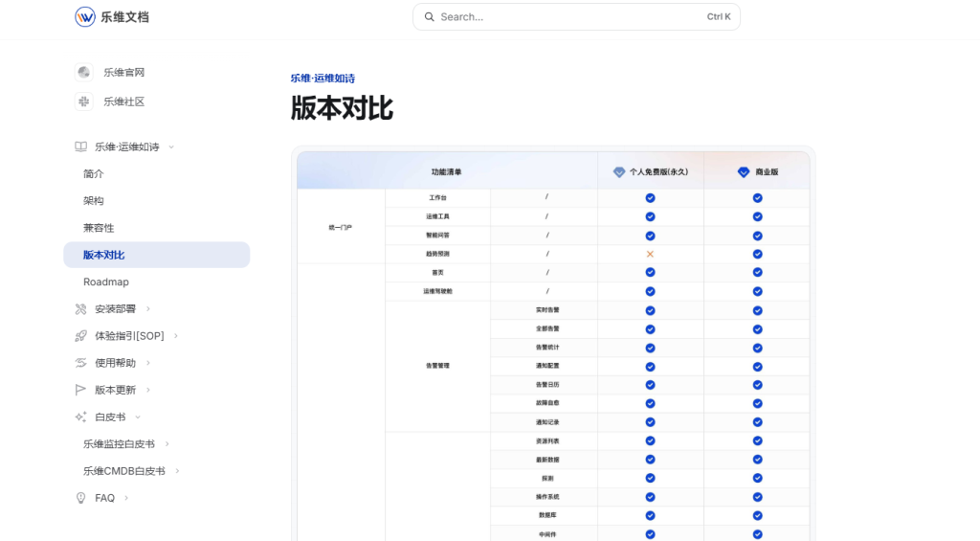Click the orange X in 趋势预测 row
980x541 pixels.
coord(650,254)
